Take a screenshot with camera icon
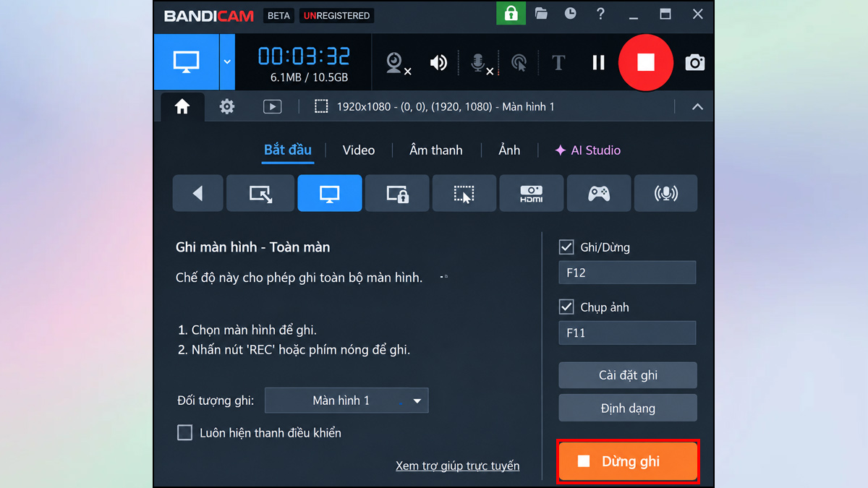Viewport: 868px width, 488px height. tap(694, 63)
